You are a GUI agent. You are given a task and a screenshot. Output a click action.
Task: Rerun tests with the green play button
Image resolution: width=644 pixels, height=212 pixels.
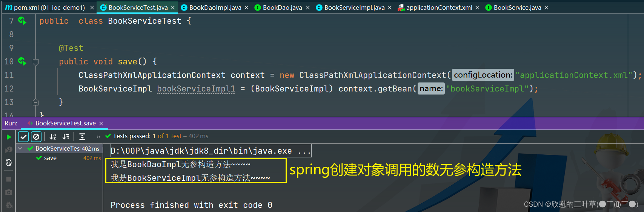tap(9, 137)
